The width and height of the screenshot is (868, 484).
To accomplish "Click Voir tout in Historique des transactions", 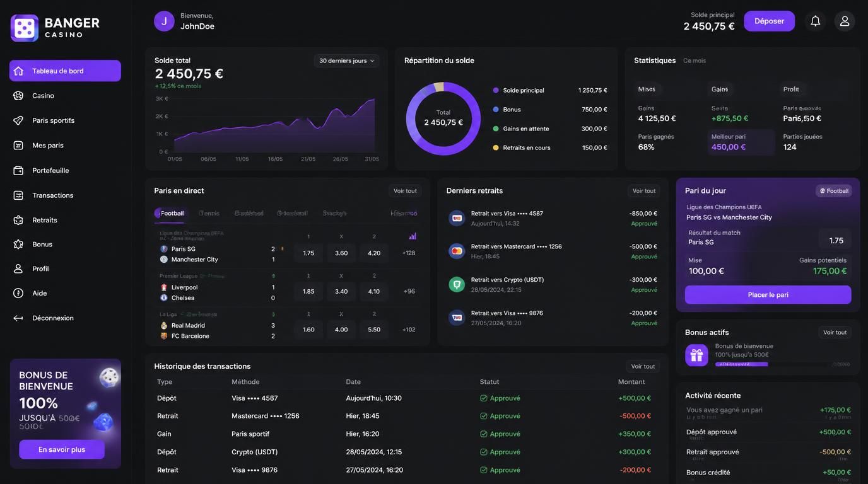I will pyautogui.click(x=643, y=366).
